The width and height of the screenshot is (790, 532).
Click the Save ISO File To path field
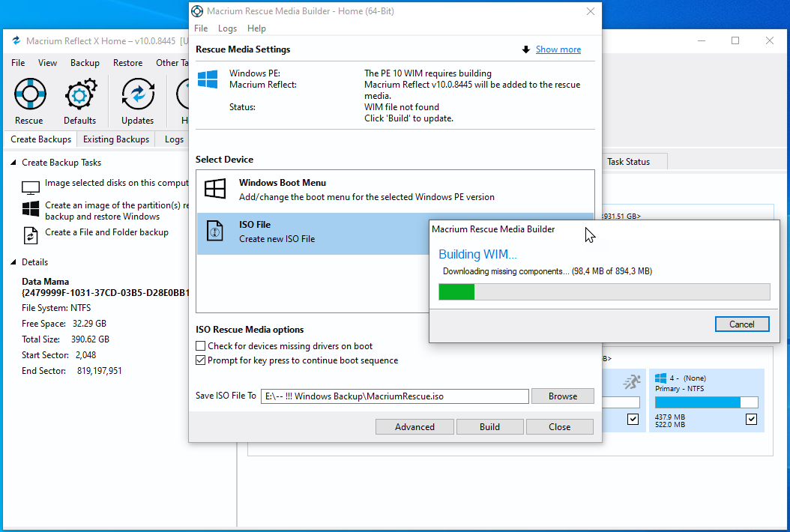point(395,396)
